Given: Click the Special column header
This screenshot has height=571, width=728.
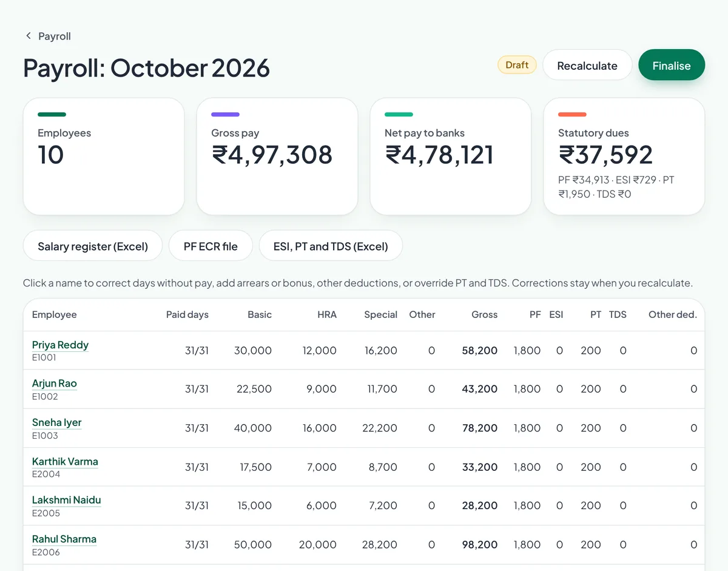Looking at the screenshot, I should [x=381, y=314].
